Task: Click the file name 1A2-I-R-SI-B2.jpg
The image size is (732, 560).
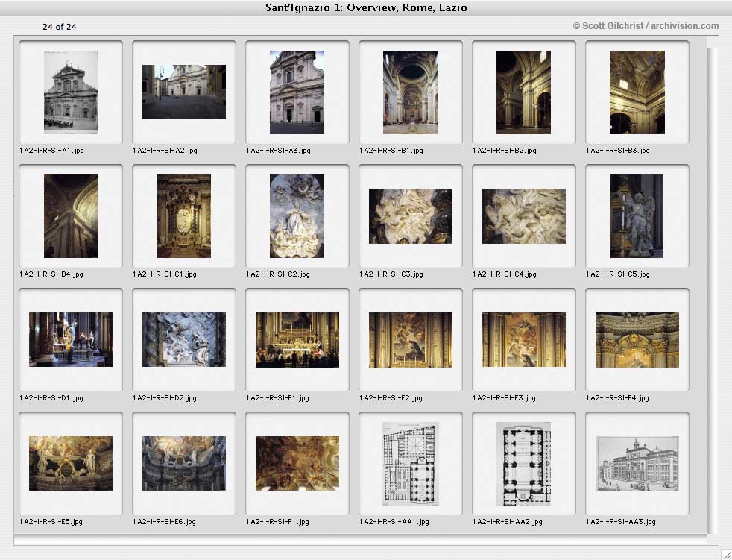Action: click(505, 151)
